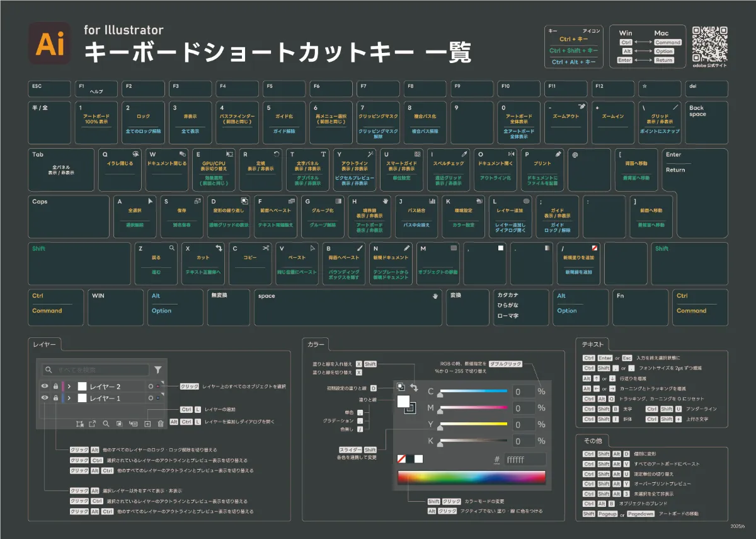The width and height of the screenshot is (756, 539).
Task: Click the white fill color swatch
Action: pos(403,401)
